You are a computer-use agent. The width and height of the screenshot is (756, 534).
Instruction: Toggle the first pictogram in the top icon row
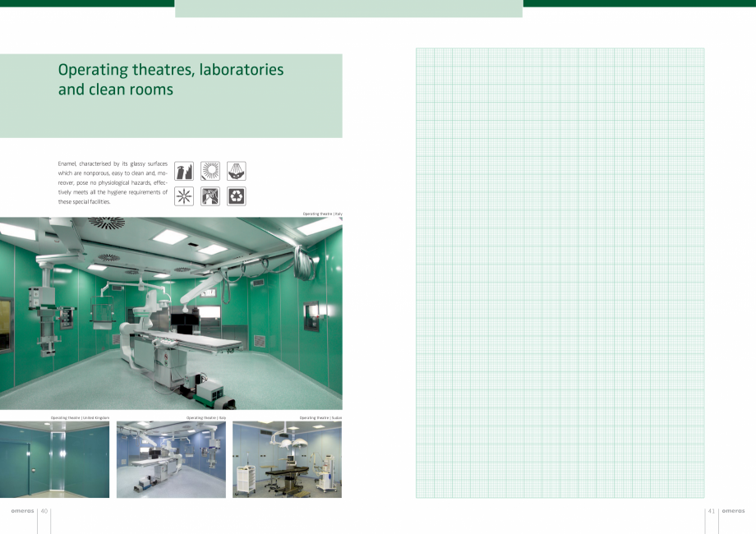tap(184, 171)
